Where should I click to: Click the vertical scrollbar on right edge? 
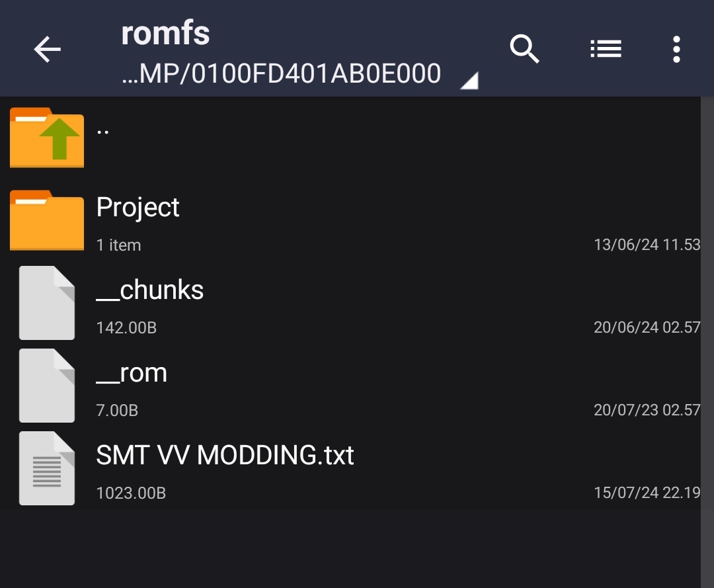pos(707,341)
